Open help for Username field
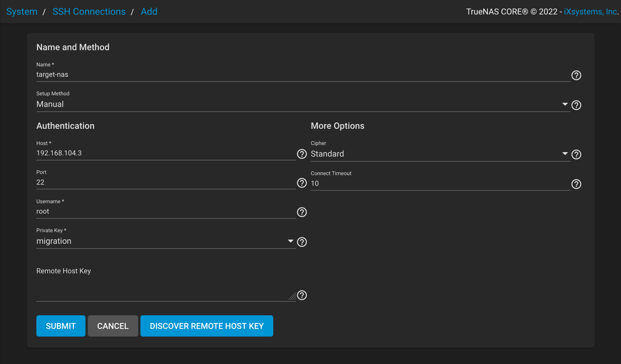 [302, 212]
